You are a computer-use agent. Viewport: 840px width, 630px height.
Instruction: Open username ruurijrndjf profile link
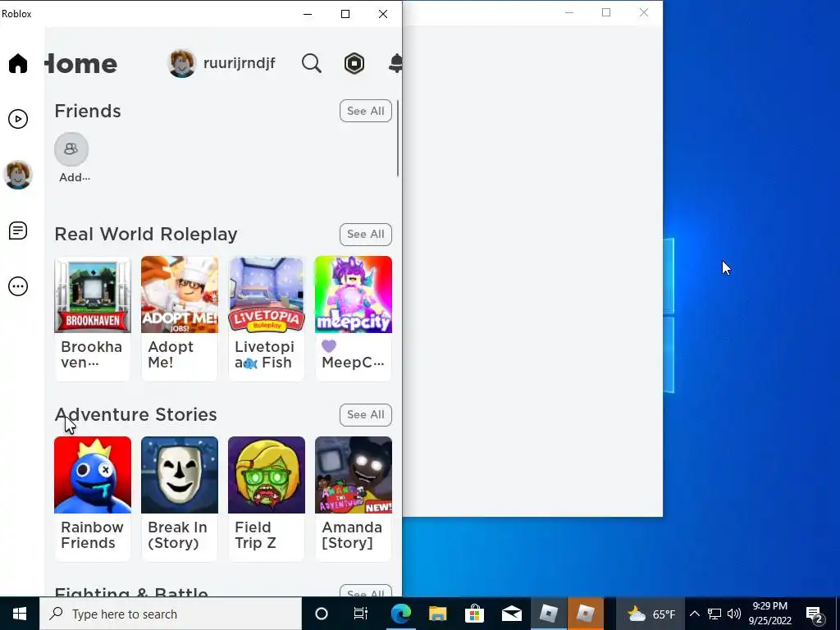point(239,63)
